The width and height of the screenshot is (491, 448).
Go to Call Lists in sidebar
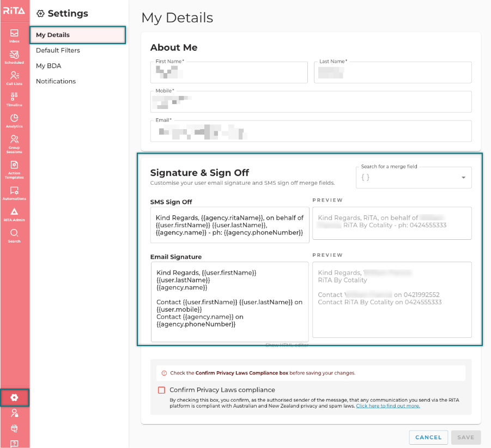coord(14,78)
